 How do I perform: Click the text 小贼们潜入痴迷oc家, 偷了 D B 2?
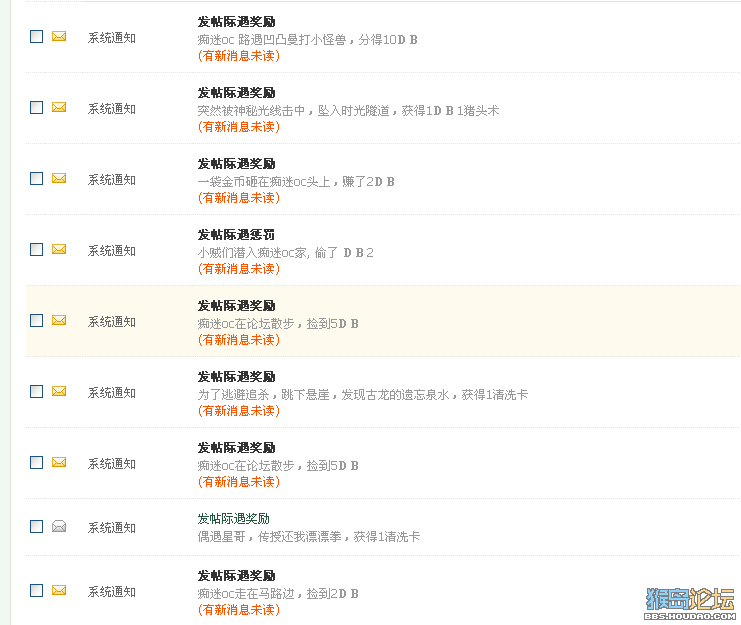pyautogui.click(x=285, y=253)
